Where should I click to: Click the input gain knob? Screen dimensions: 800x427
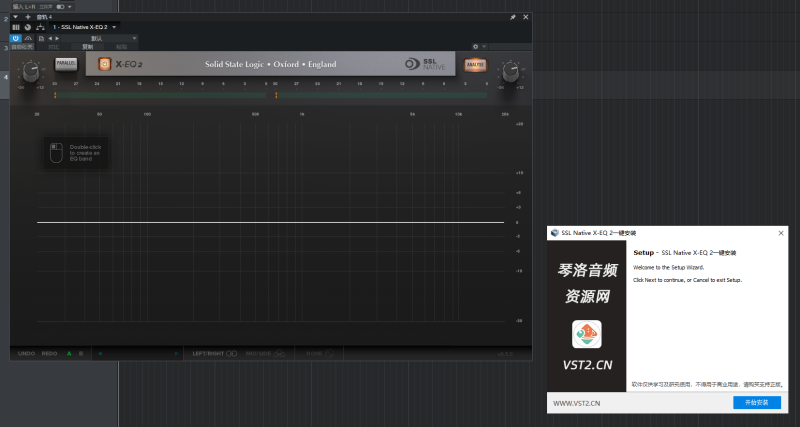pos(31,72)
